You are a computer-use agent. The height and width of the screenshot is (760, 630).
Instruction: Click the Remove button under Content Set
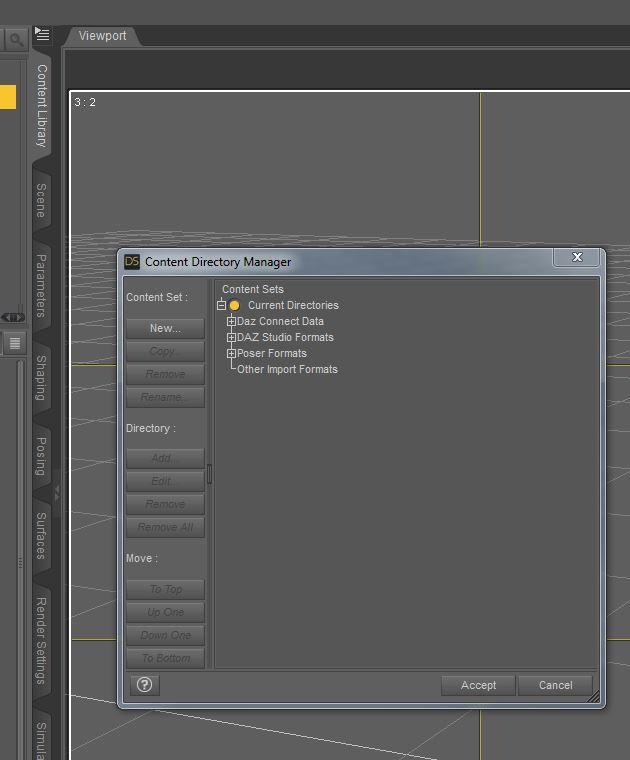(165, 374)
